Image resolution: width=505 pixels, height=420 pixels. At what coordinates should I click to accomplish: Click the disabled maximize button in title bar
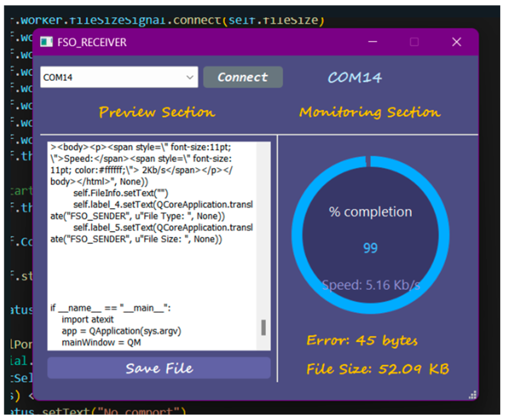coord(414,42)
